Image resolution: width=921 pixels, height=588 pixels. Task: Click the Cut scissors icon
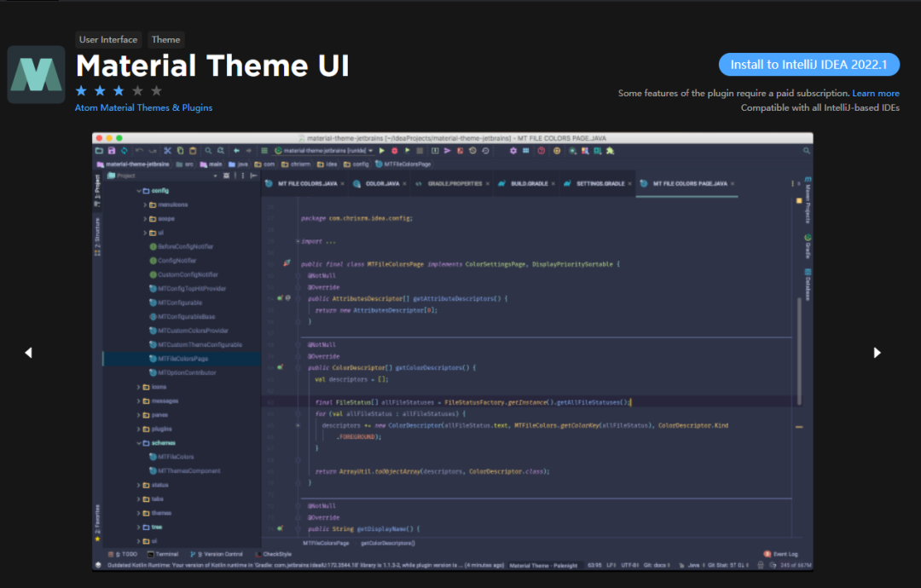coord(167,151)
